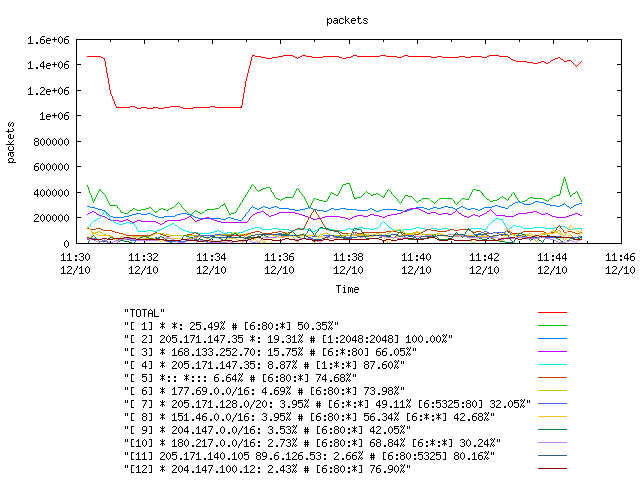
Task: Click legend entry [ 3] * 168.133.252.70
Action: click(270, 352)
